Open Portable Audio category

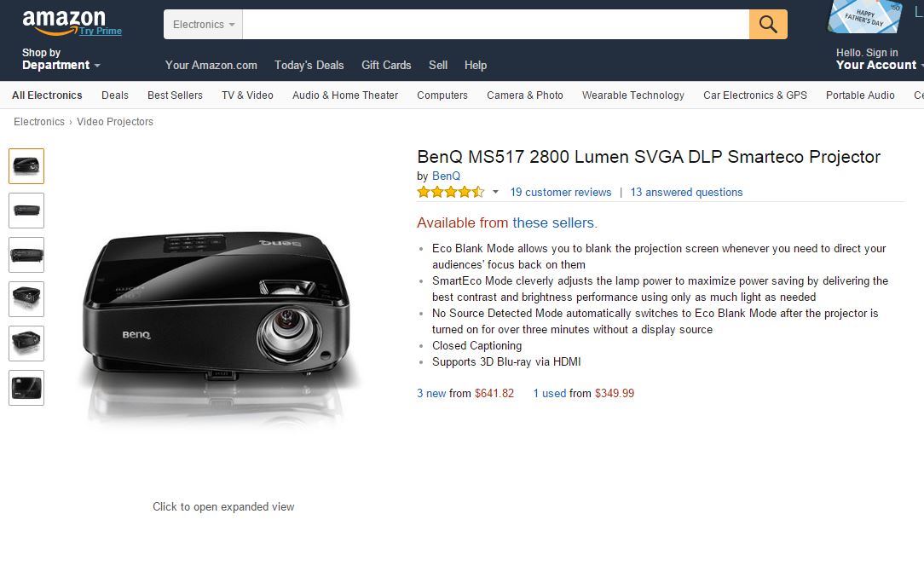(x=860, y=95)
